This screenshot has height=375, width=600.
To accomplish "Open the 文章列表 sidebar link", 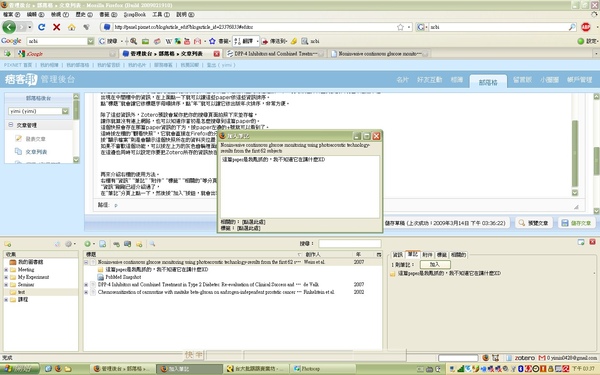I will [36, 152].
